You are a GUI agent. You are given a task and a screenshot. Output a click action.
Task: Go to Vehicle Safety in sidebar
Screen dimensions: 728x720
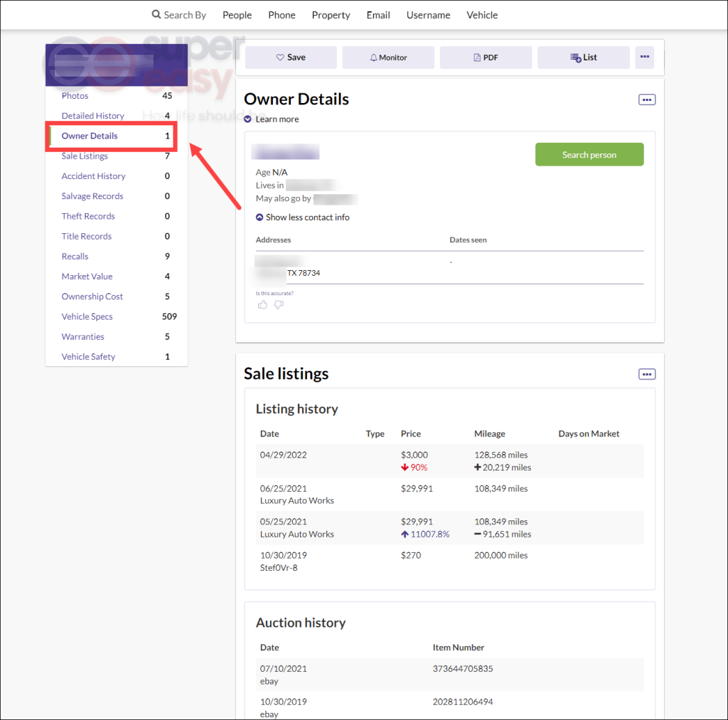[88, 357]
